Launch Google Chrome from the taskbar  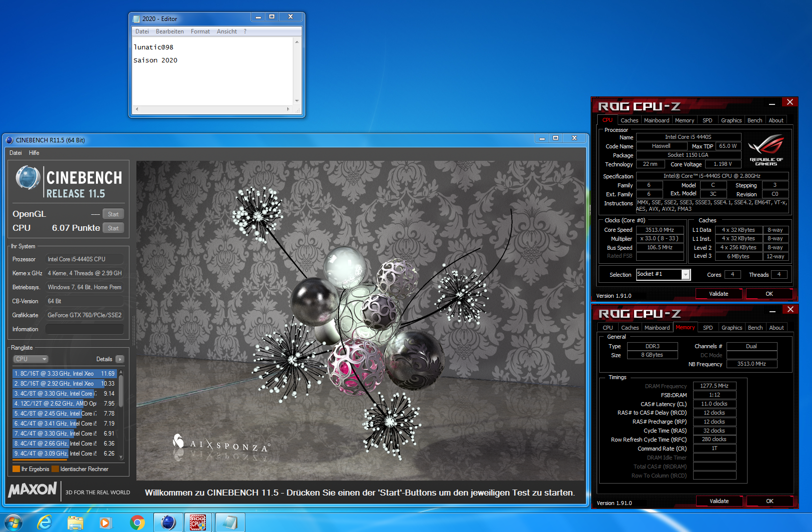click(x=137, y=523)
